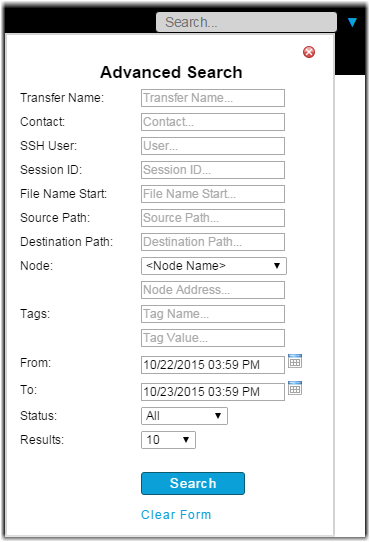
Task: Close the Advanced Search panel
Action: [x=309, y=52]
